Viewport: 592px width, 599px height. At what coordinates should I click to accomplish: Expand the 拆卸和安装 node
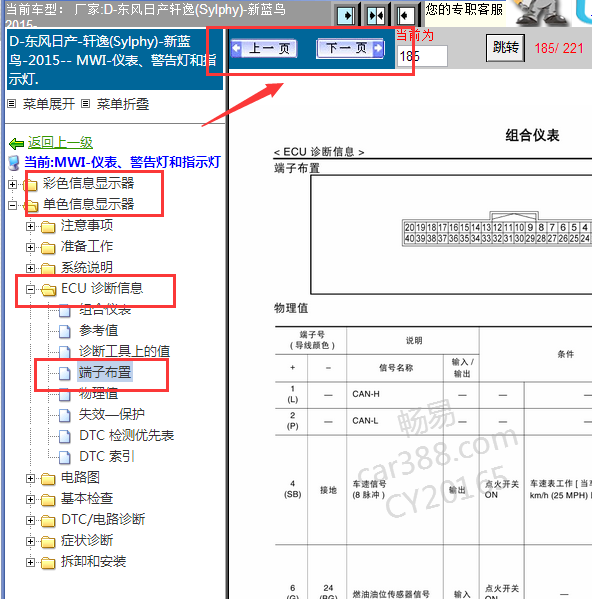coord(31,562)
